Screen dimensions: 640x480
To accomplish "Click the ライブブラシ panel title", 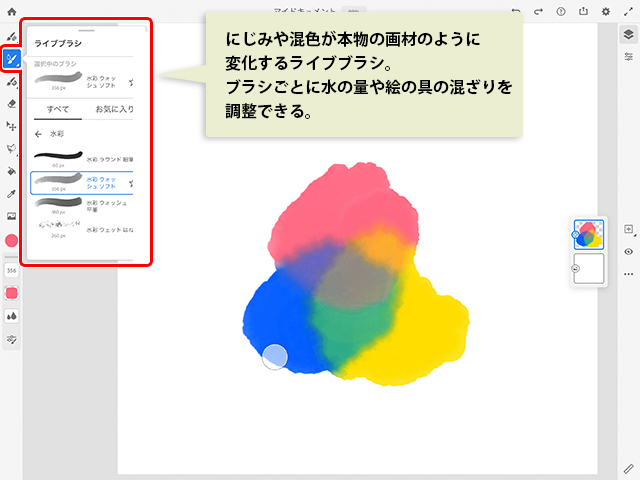I will click(x=58, y=43).
